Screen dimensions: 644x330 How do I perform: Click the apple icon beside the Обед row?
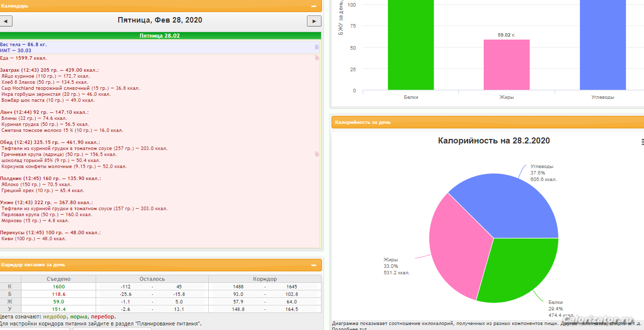point(316,154)
